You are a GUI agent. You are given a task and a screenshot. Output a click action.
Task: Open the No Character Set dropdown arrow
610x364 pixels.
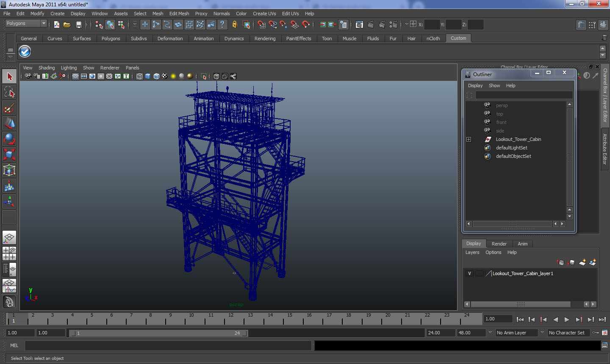coord(542,333)
